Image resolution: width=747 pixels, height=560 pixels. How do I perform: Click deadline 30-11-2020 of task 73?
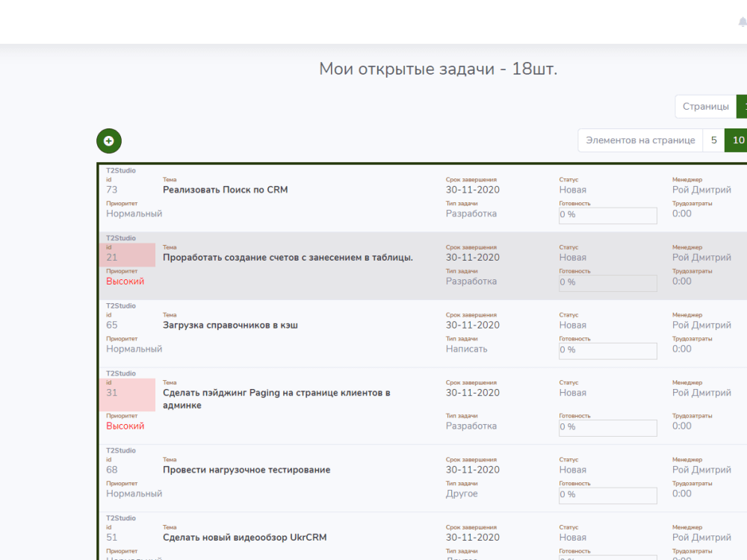point(473,190)
